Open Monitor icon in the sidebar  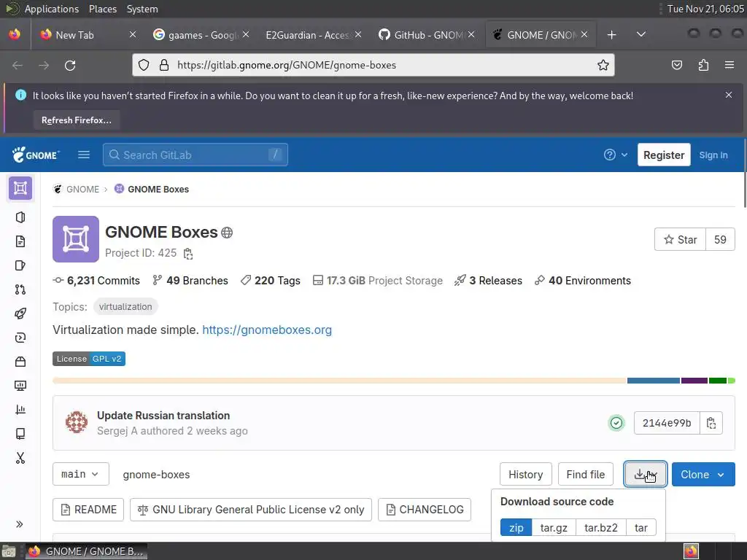pyautogui.click(x=20, y=386)
